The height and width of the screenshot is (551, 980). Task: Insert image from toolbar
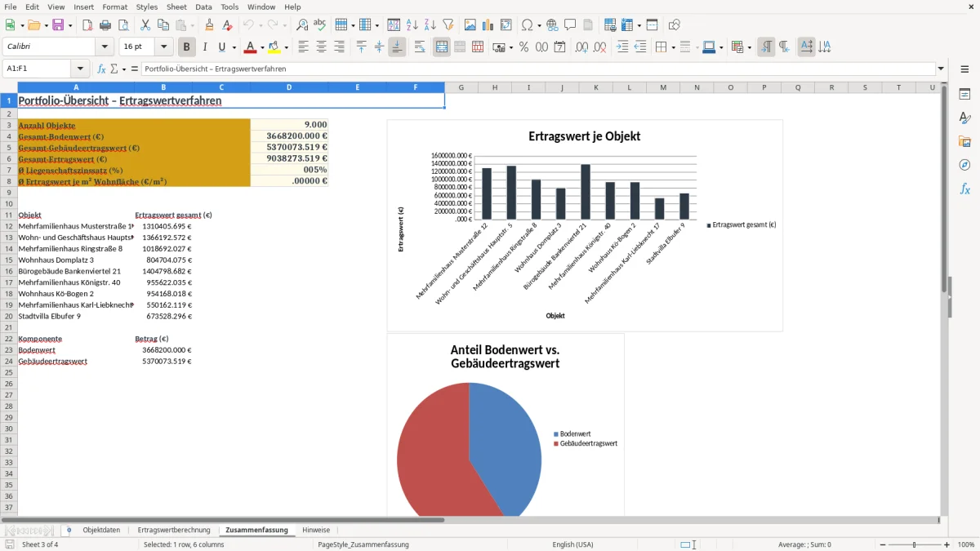click(x=471, y=25)
